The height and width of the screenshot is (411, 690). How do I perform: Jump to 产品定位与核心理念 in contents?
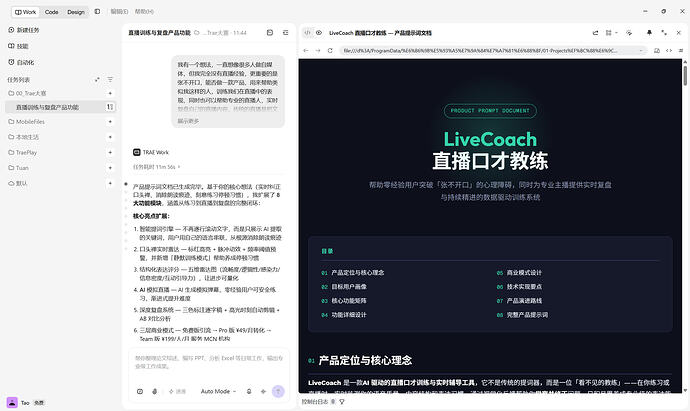pos(357,273)
